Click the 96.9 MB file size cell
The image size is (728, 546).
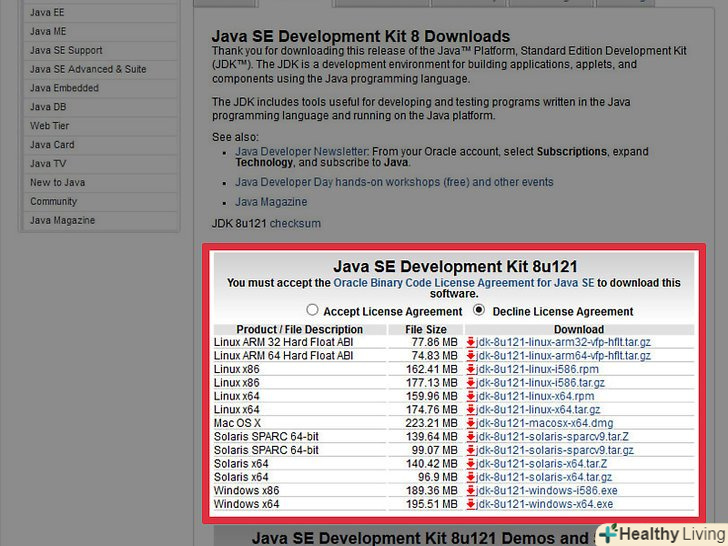point(438,477)
